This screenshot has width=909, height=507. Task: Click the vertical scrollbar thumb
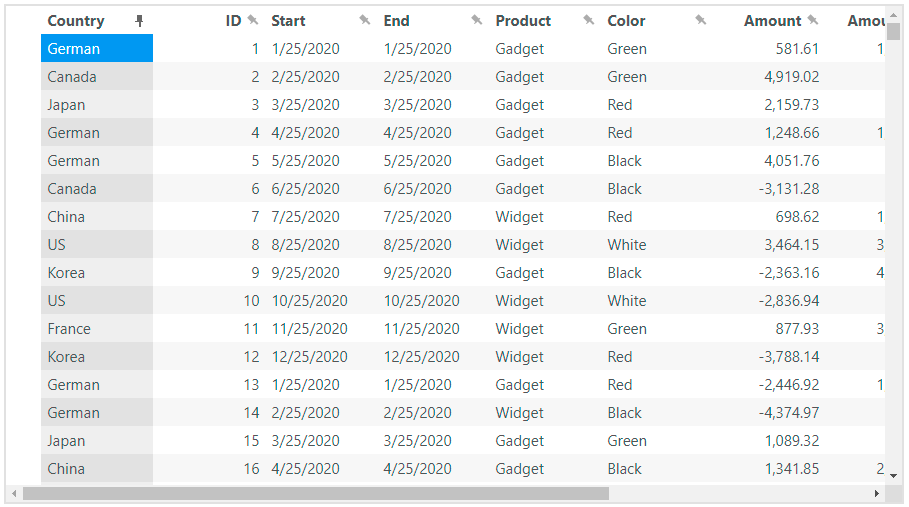click(894, 32)
